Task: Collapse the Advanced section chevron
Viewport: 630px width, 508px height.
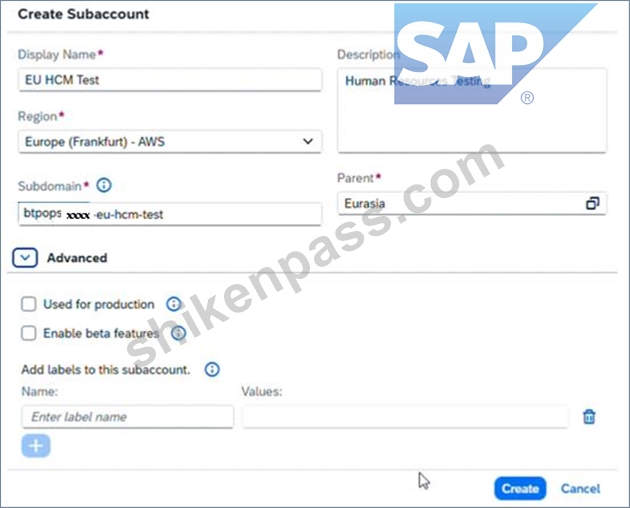Action: pyautogui.click(x=25, y=258)
